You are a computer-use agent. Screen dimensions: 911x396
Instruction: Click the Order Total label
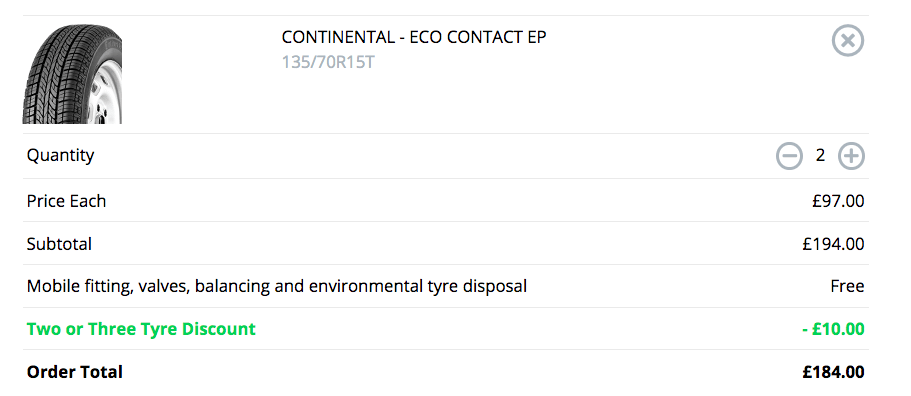tap(75, 372)
